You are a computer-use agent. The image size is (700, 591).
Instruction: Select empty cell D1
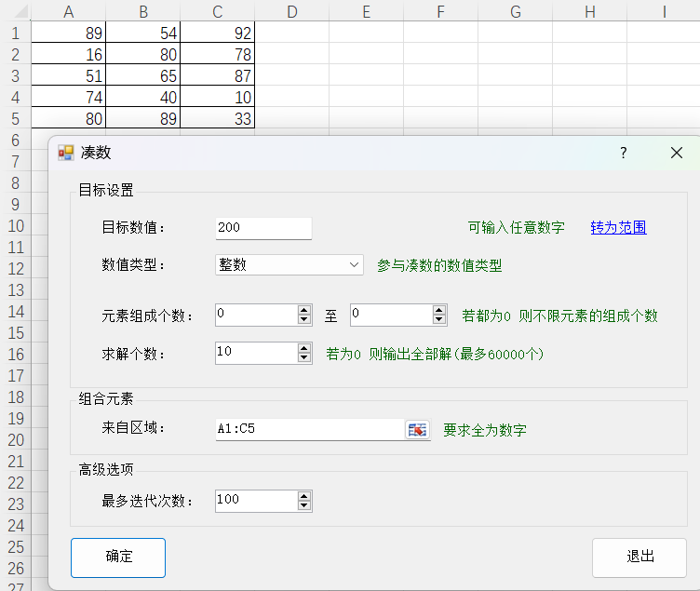coord(292,33)
